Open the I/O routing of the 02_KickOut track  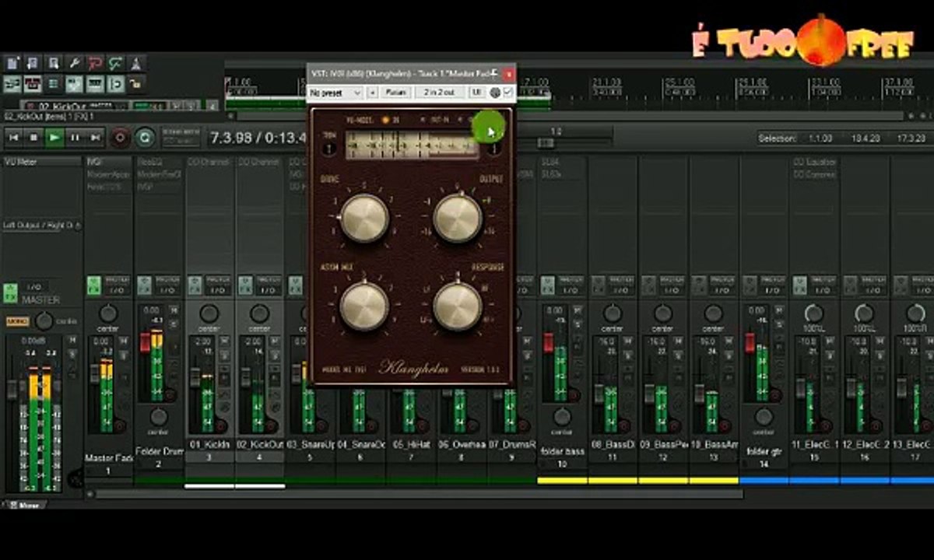click(269, 290)
